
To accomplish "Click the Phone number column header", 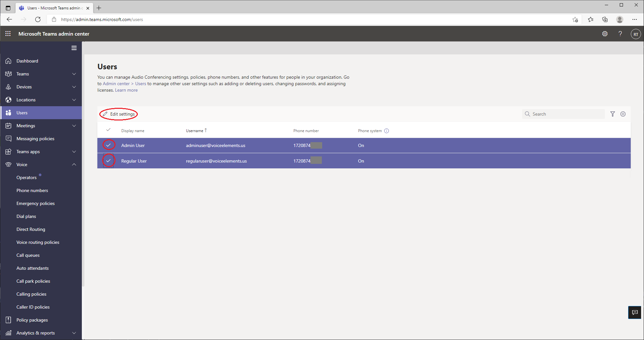I will coord(306,131).
